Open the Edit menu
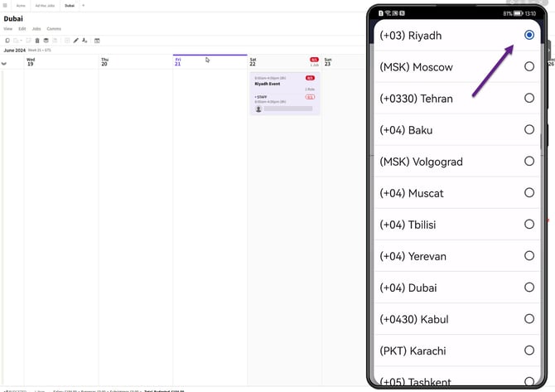Screen dimensions: 555x392 click(22, 29)
